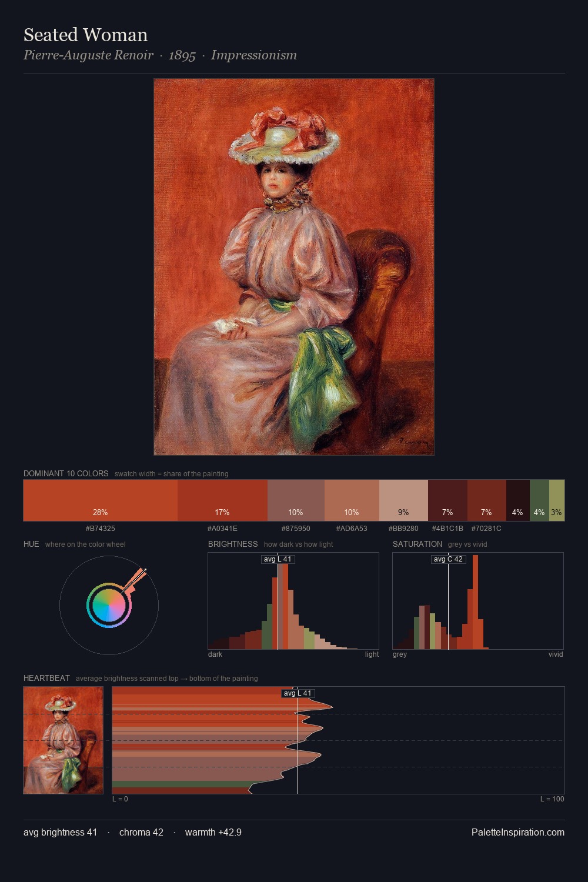Click the "#4B1C1B" hex code label
588x882 pixels.
pos(447,529)
